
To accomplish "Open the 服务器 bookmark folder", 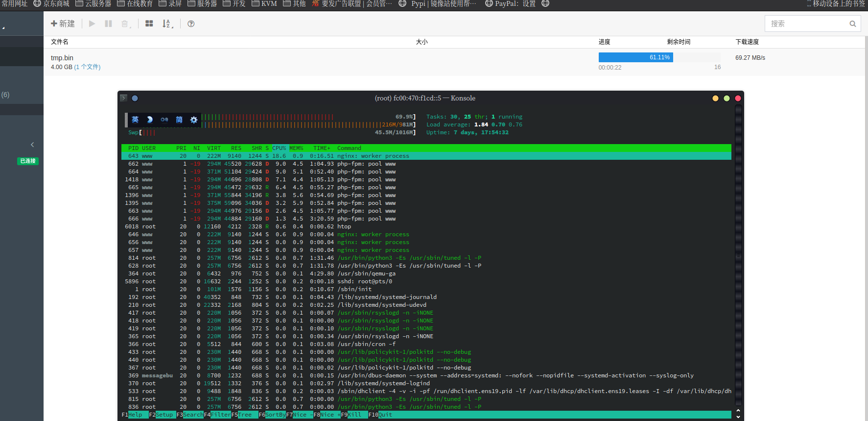I will 202,4.
